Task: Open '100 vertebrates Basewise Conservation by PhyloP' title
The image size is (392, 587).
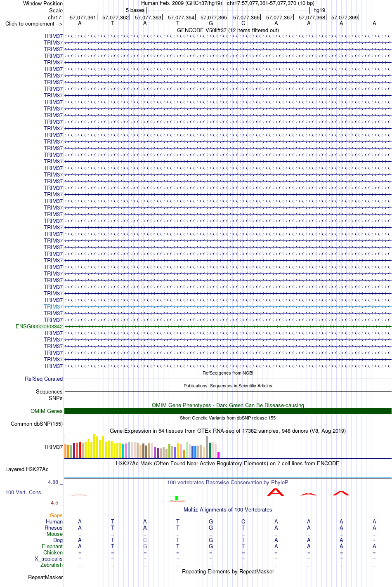Action: pos(228,482)
